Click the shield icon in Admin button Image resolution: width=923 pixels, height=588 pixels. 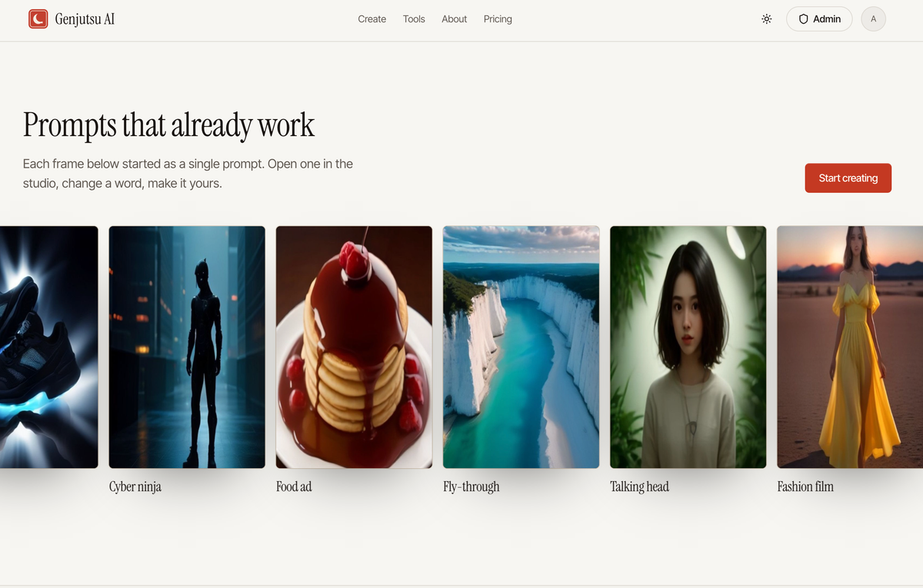pos(804,19)
